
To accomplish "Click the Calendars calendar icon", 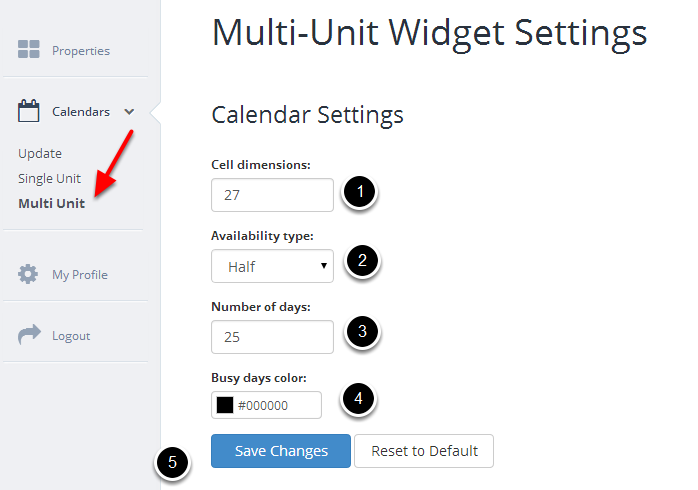I will coord(29,111).
